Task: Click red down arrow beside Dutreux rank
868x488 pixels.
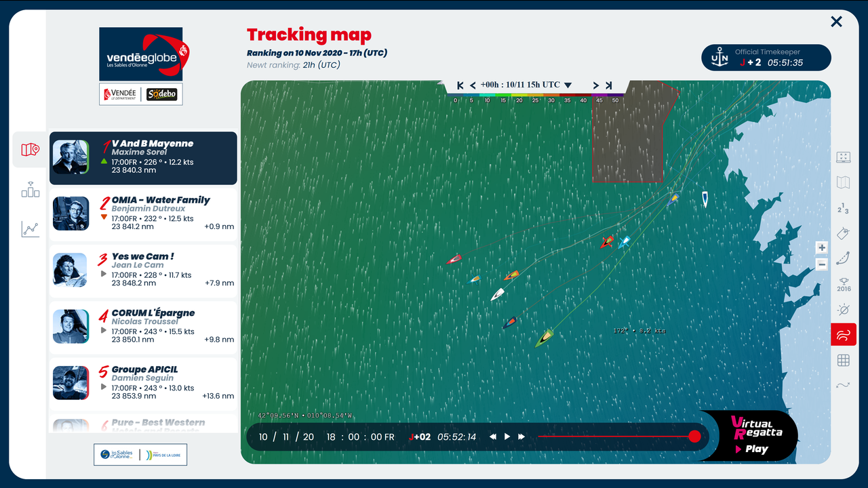Action: point(104,218)
